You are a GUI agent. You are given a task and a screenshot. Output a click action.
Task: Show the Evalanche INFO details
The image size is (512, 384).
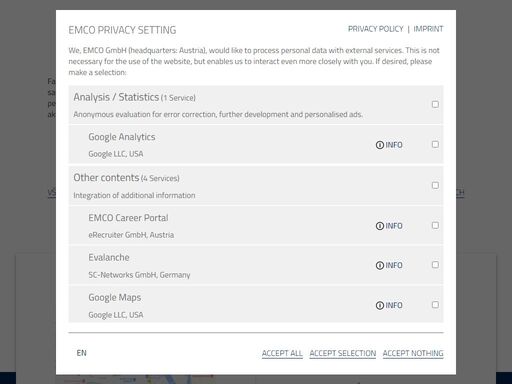pyautogui.click(x=389, y=265)
